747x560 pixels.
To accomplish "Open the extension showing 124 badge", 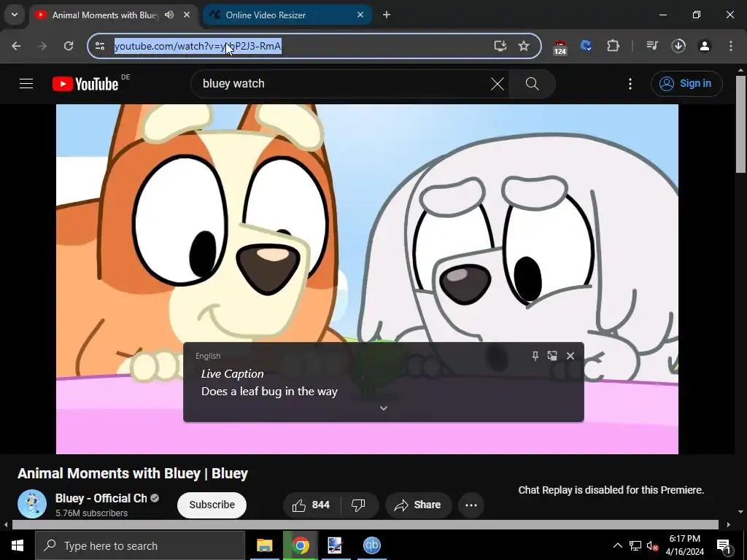I will tap(560, 47).
